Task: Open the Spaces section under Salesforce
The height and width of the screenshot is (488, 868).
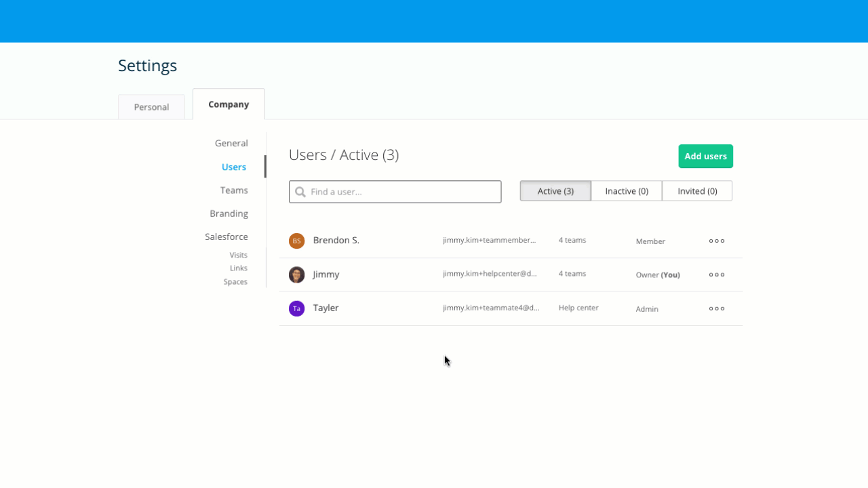Action: [x=235, y=281]
